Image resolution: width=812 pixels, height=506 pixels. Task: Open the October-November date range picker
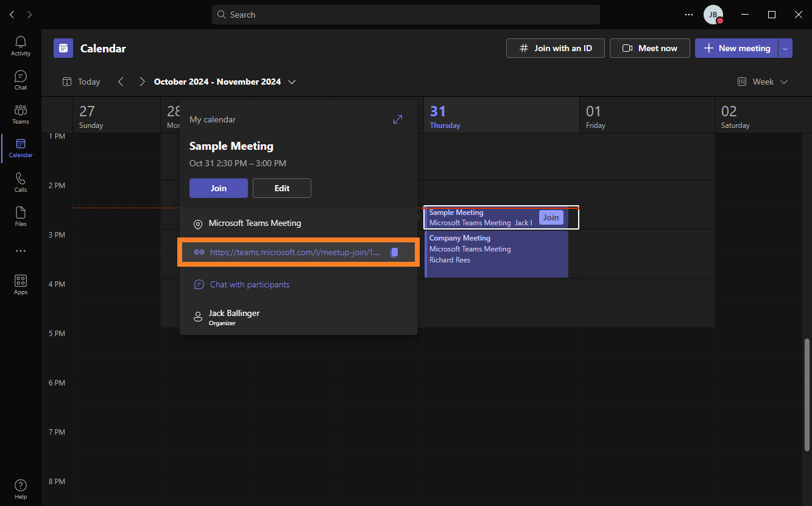(x=224, y=81)
